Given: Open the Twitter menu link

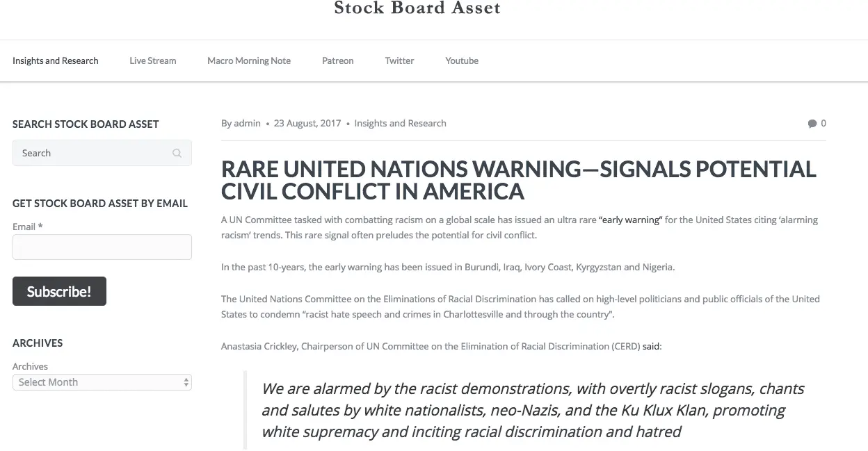Looking at the screenshot, I should point(400,61).
